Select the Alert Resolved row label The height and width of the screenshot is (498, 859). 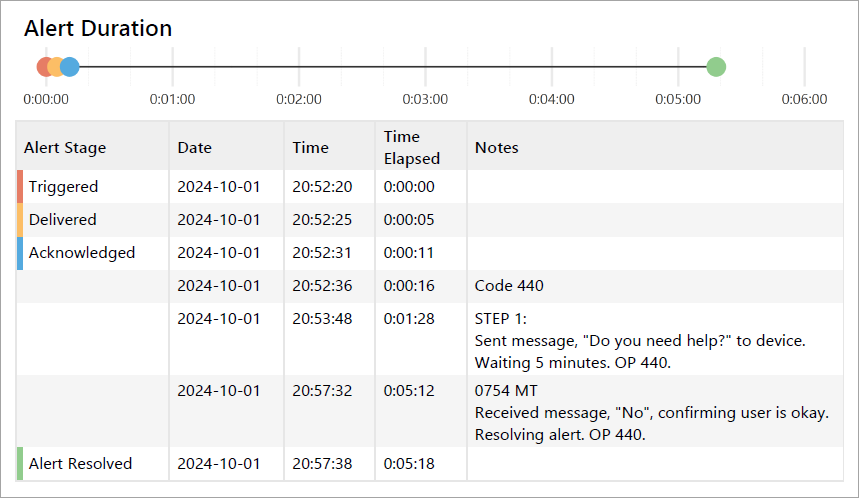point(80,463)
